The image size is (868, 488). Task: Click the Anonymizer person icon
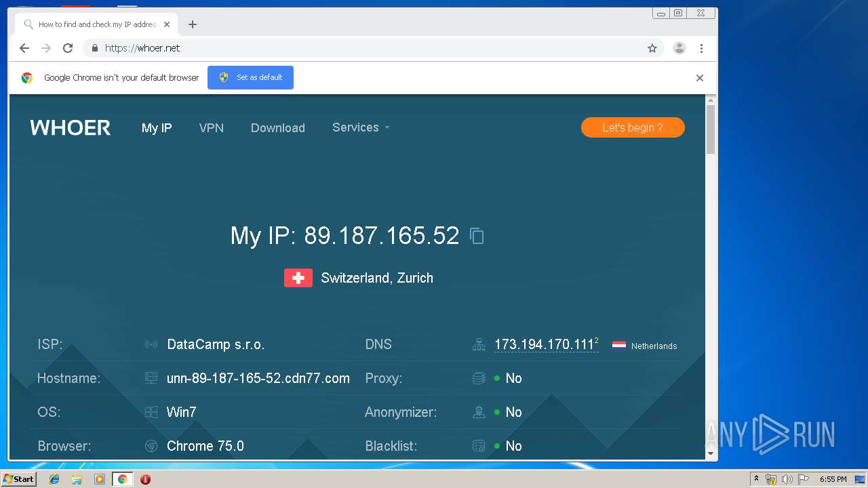coord(479,412)
